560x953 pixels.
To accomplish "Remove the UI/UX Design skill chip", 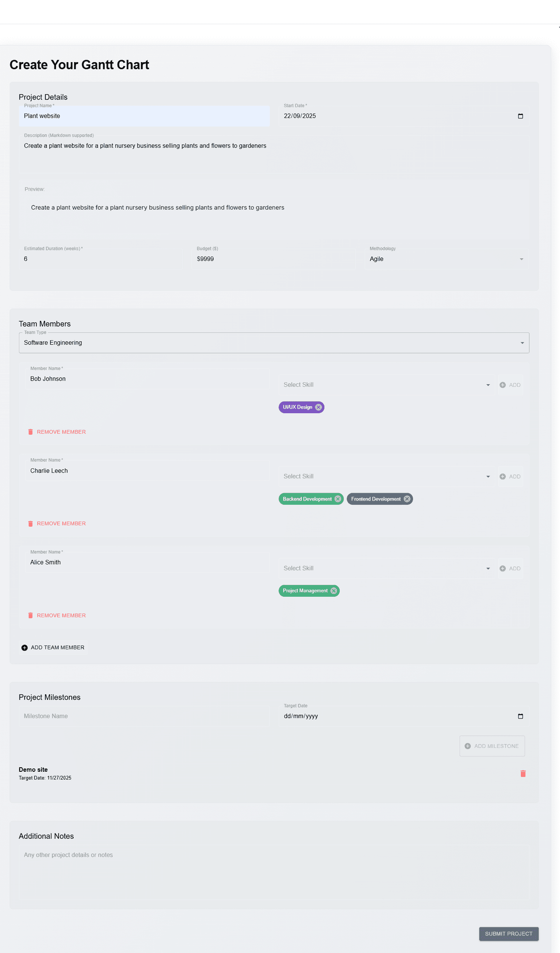I will tap(318, 407).
